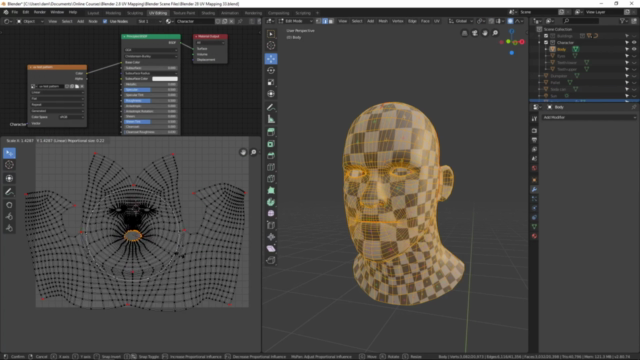
Task: Select the Rip Region tool
Action: click(x=271, y=260)
